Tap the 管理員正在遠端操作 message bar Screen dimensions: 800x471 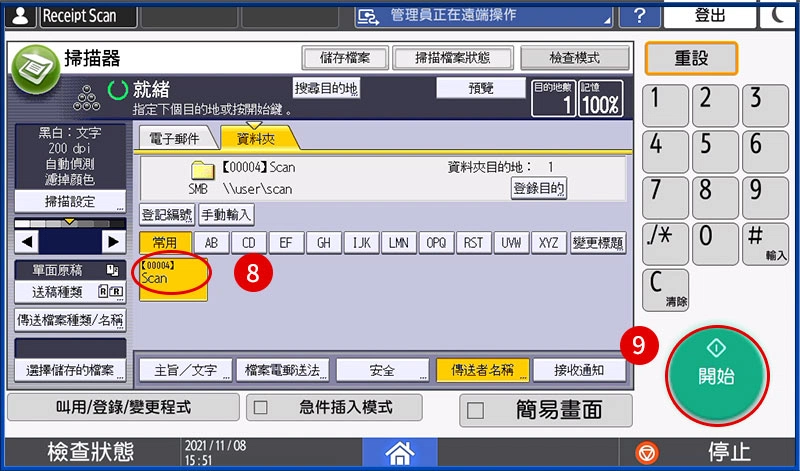pos(484,16)
